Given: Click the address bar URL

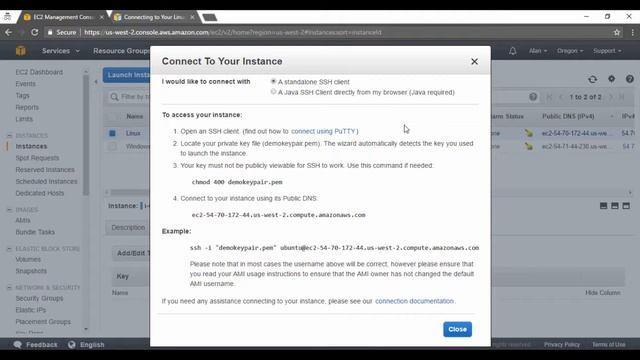Looking at the screenshot, I should [233, 32].
